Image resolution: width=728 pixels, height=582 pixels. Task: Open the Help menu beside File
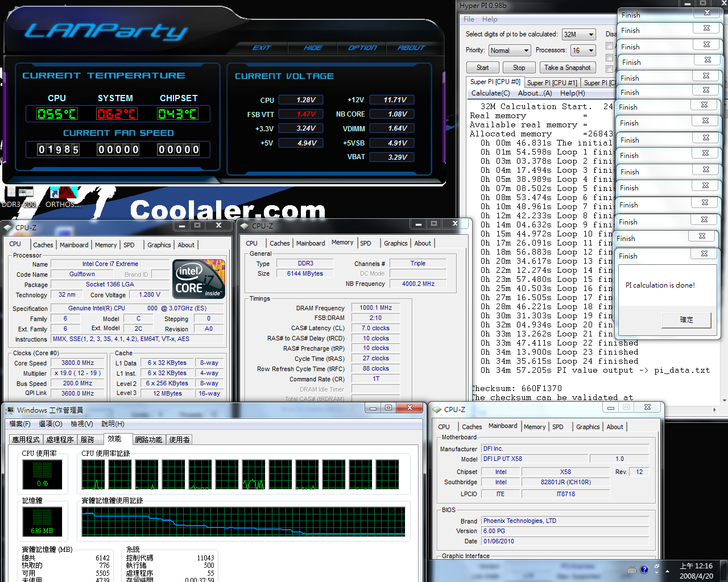point(490,19)
